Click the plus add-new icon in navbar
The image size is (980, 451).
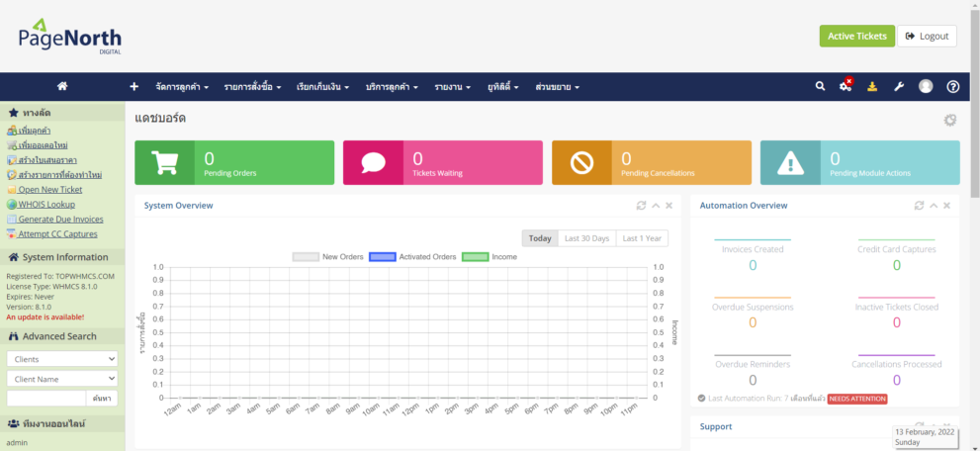point(134,86)
